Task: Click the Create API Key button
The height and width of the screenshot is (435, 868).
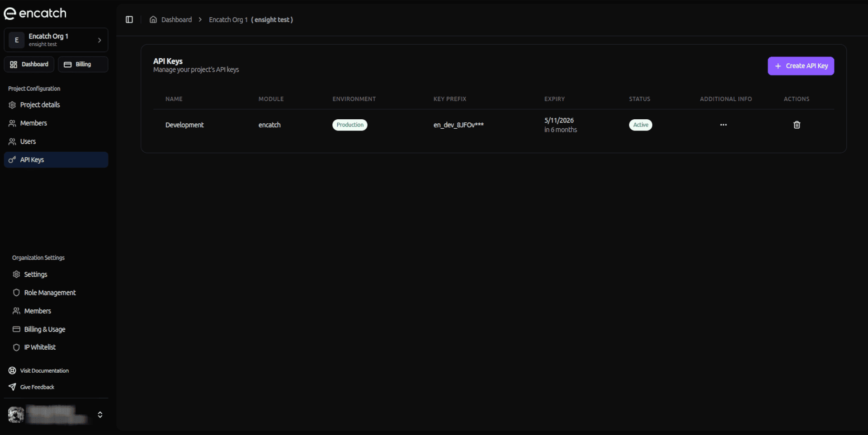Action: [x=801, y=66]
